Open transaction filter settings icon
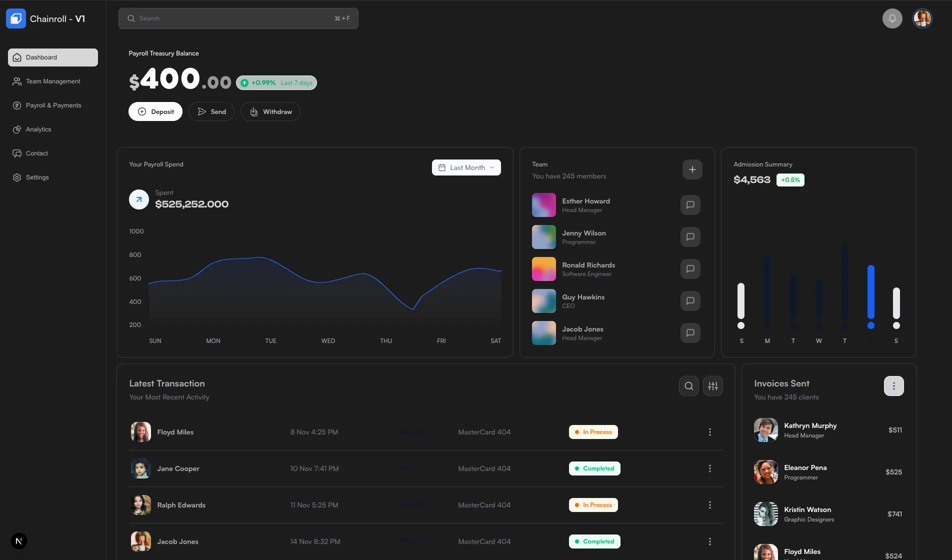The height and width of the screenshot is (560, 952). pyautogui.click(x=712, y=386)
